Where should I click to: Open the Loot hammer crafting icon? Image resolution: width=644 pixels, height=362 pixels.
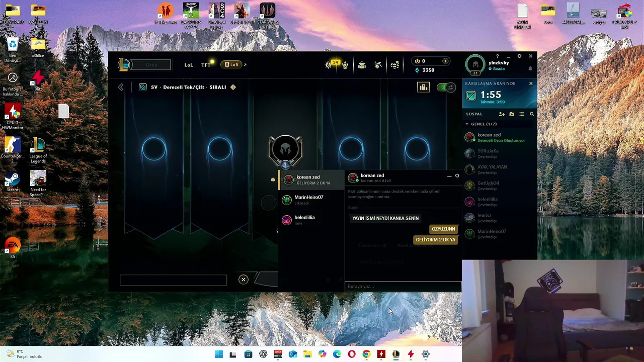[378, 65]
